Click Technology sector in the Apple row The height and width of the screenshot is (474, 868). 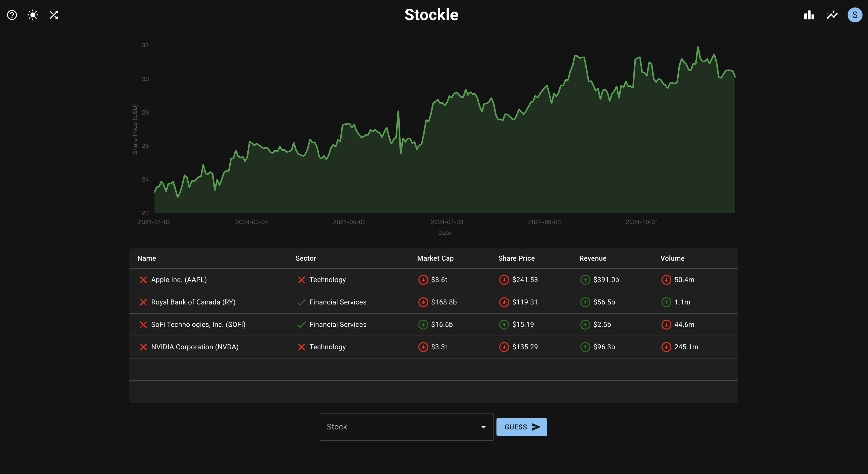(x=327, y=280)
